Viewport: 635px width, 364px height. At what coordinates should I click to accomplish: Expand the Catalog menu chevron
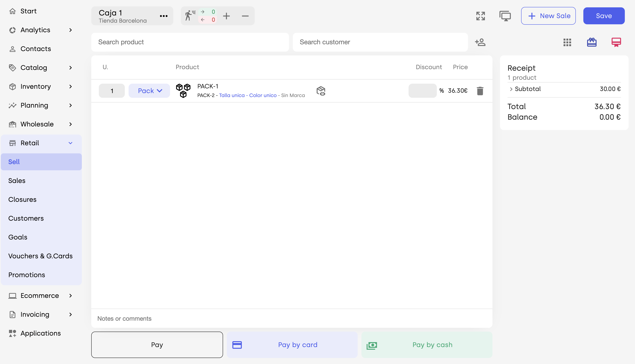coord(71,68)
